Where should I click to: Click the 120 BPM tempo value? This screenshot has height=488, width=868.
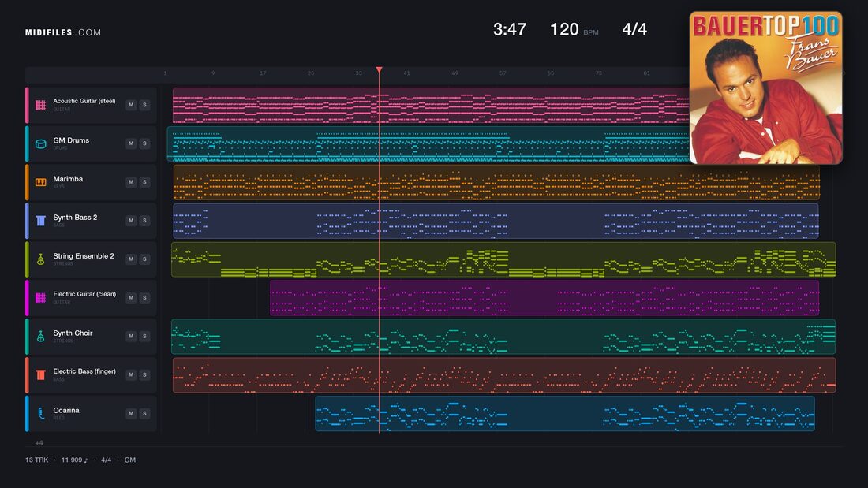[x=564, y=29]
